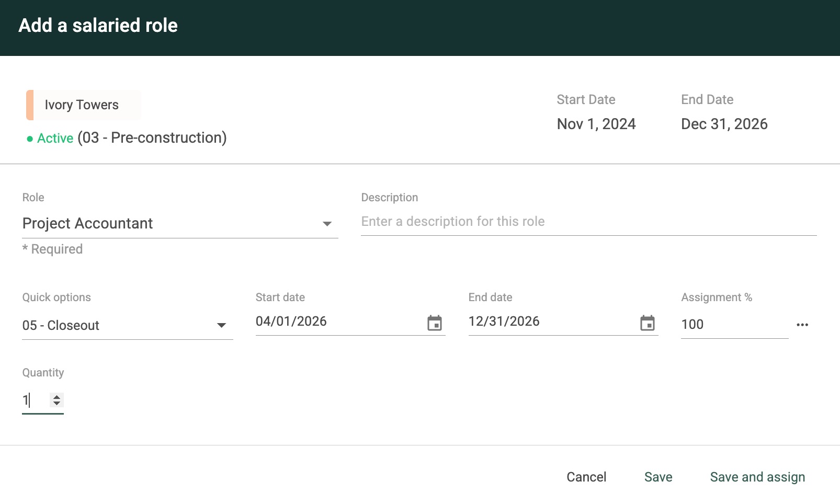Click the Description input field
840x504 pixels.
(x=589, y=222)
